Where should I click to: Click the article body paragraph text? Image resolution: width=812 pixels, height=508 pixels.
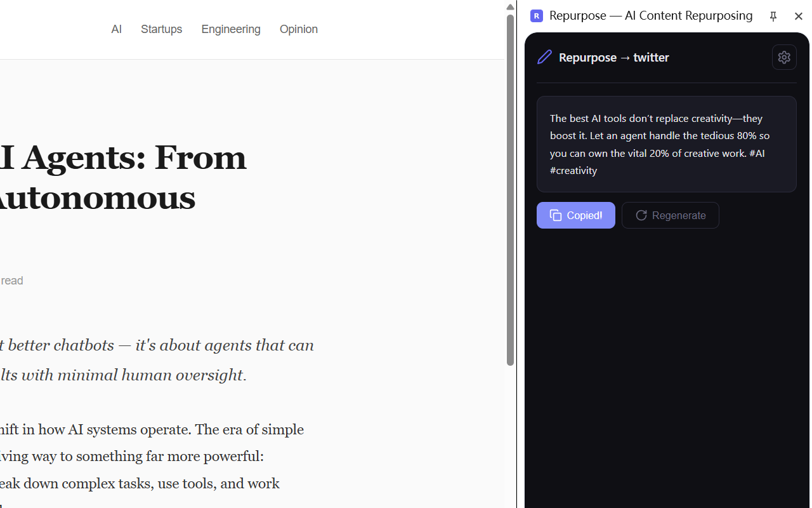152,457
